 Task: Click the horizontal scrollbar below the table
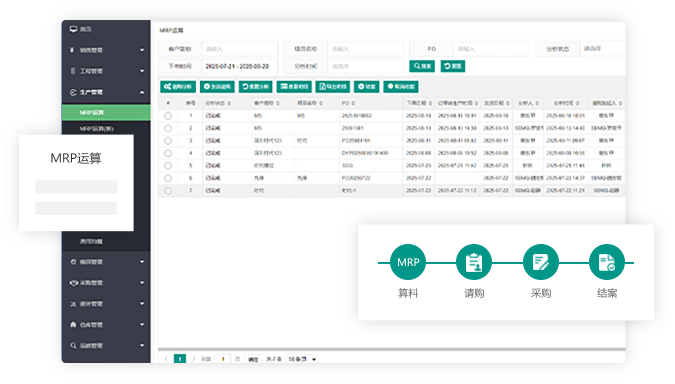click(392, 349)
